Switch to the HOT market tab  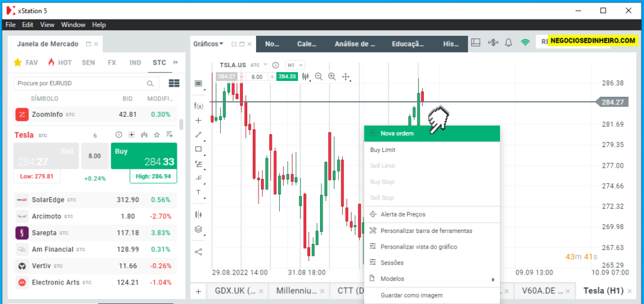60,62
